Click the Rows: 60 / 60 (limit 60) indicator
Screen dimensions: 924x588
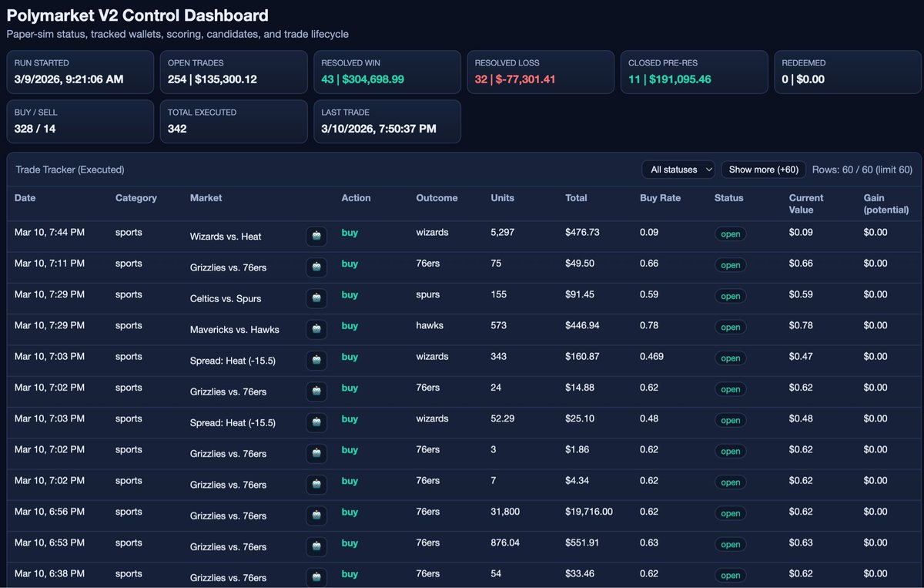(862, 170)
